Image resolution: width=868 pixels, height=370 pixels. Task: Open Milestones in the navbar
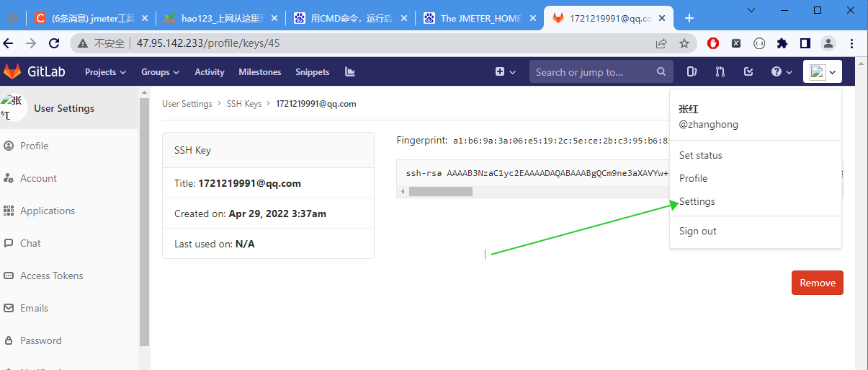[260, 72]
